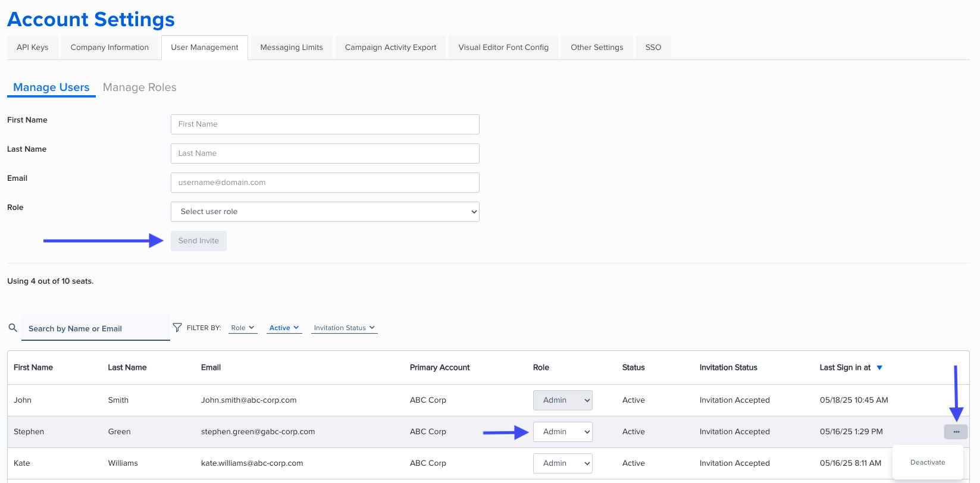Open the Role filter dropdown
980x483 pixels.
click(243, 328)
